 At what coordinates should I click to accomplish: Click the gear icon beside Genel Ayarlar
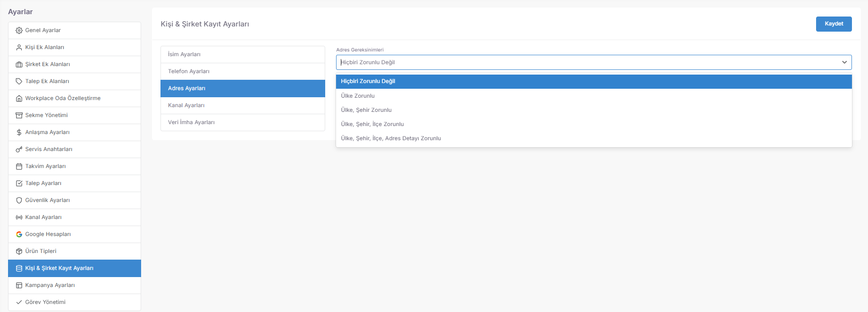point(19,30)
